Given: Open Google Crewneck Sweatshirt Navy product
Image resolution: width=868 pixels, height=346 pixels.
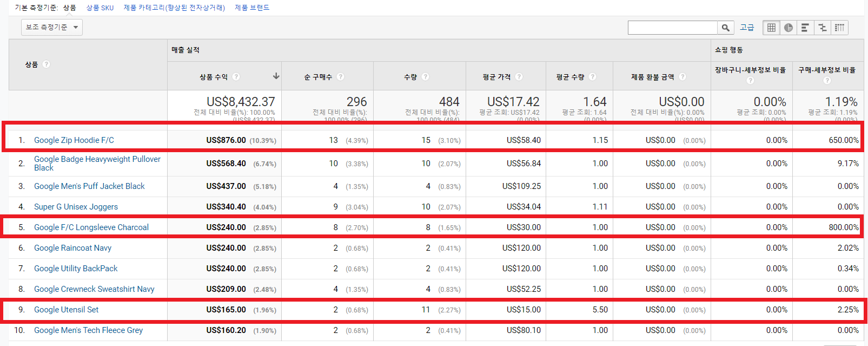Looking at the screenshot, I should click(94, 289).
